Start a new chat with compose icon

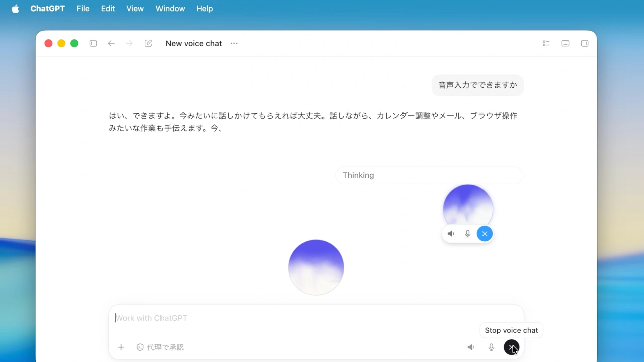(148, 43)
